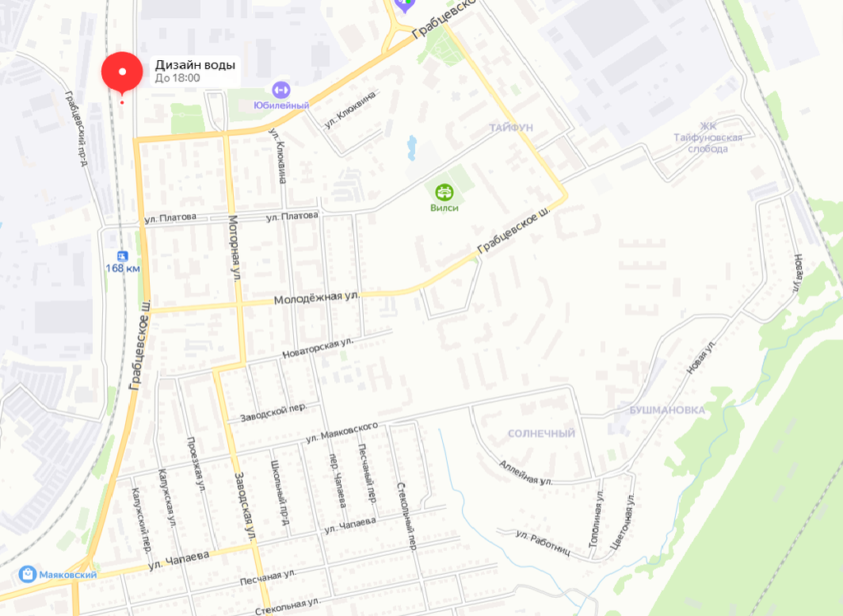Image resolution: width=843 pixels, height=616 pixels.
Task: Open ЖК Тайфуновская слобода label
Action: pos(707,138)
